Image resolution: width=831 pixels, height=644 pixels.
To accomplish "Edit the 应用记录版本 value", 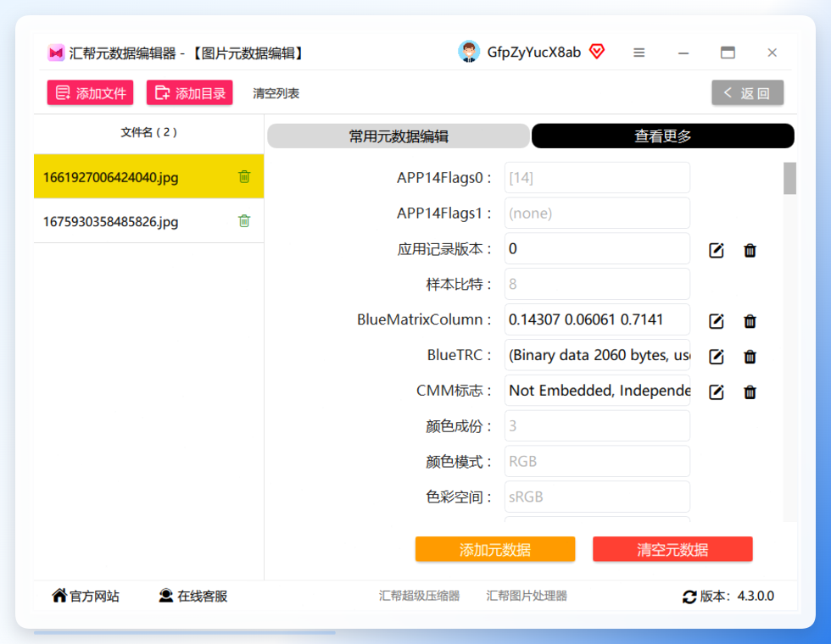I will tap(716, 250).
